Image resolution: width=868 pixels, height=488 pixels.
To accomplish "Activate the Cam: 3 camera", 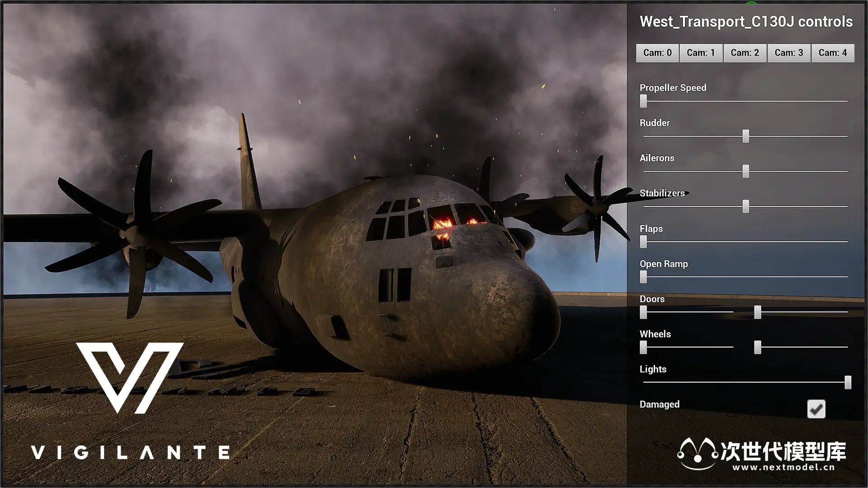I will (788, 53).
